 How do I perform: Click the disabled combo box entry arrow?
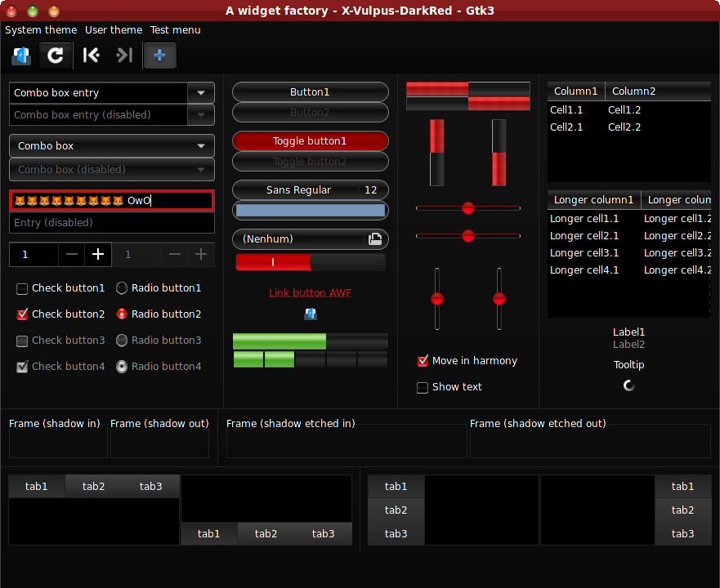(x=201, y=115)
